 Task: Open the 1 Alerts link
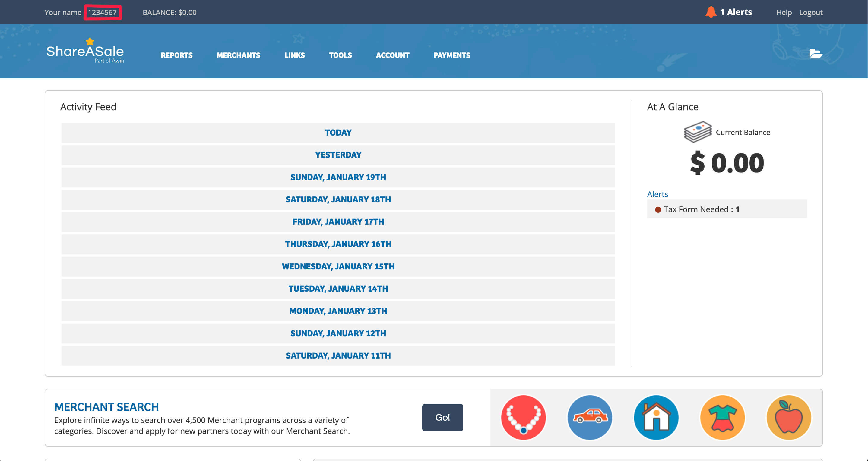(736, 12)
